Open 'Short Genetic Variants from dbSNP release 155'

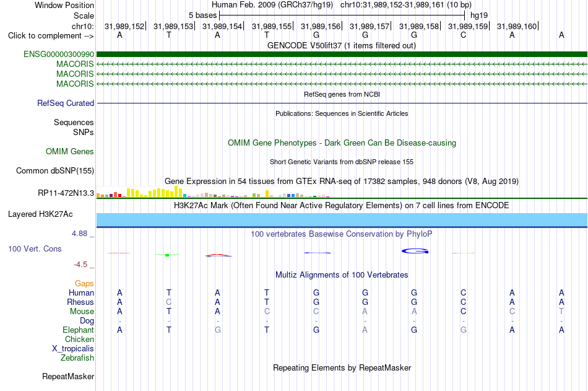(342, 162)
